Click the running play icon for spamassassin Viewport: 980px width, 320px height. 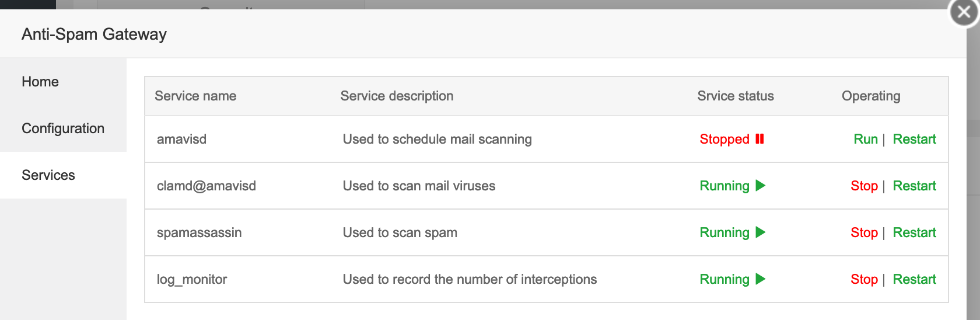click(x=760, y=232)
